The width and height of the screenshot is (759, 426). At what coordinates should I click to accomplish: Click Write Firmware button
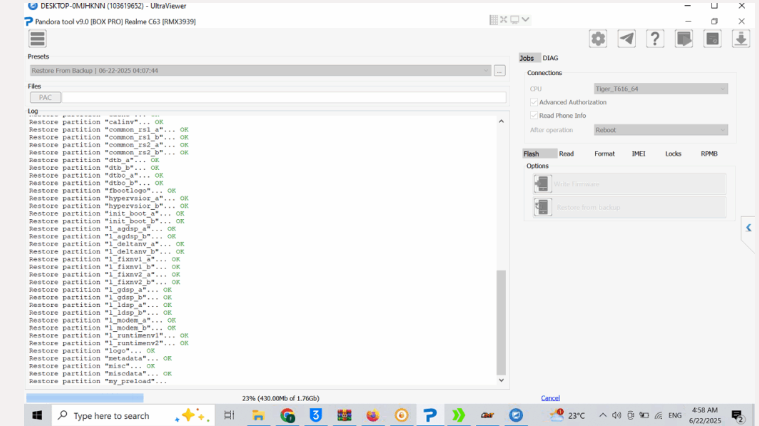coord(630,184)
